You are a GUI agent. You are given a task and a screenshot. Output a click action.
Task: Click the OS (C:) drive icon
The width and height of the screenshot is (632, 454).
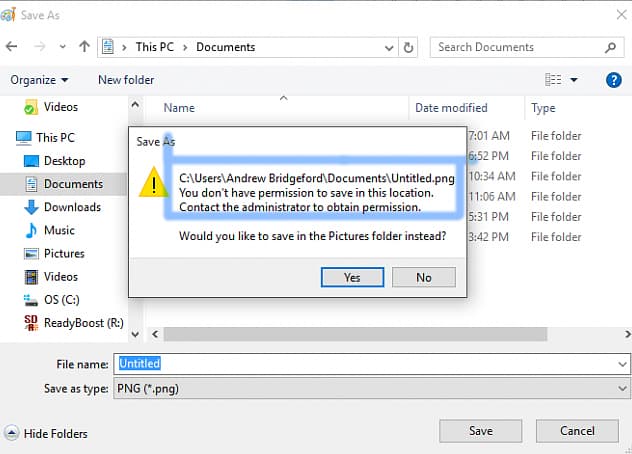pos(31,300)
